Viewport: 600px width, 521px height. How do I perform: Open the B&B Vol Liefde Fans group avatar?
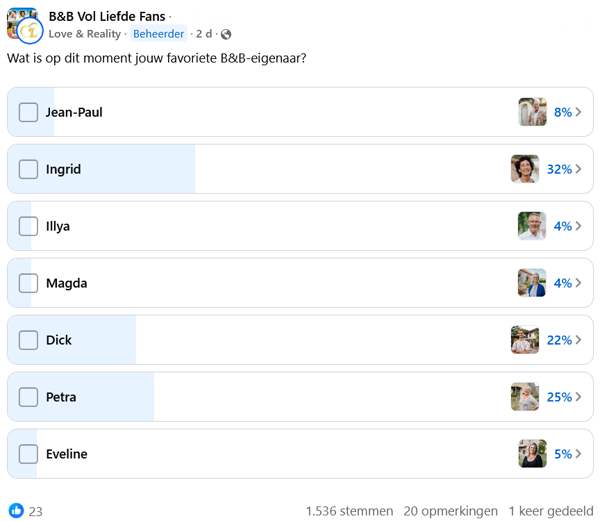coord(22,24)
